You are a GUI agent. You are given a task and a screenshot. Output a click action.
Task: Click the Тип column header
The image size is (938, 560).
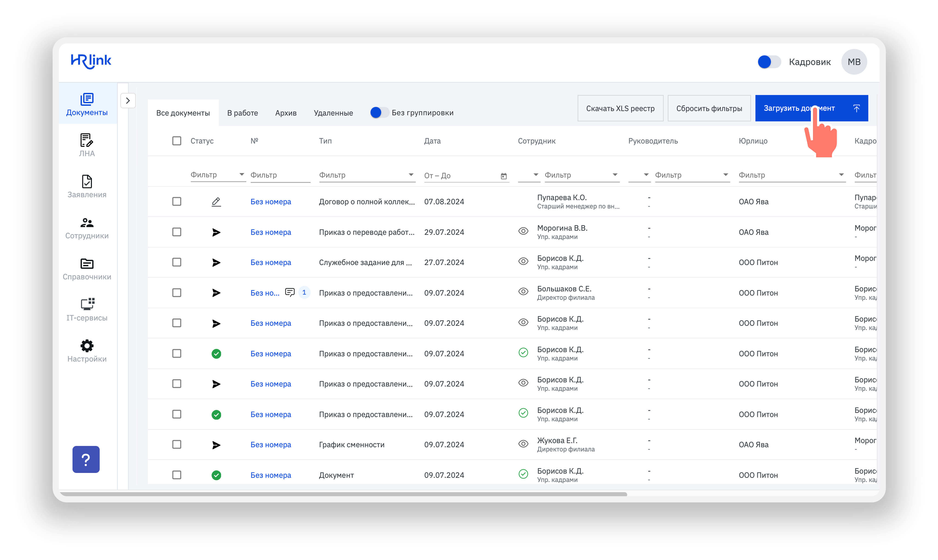(325, 141)
